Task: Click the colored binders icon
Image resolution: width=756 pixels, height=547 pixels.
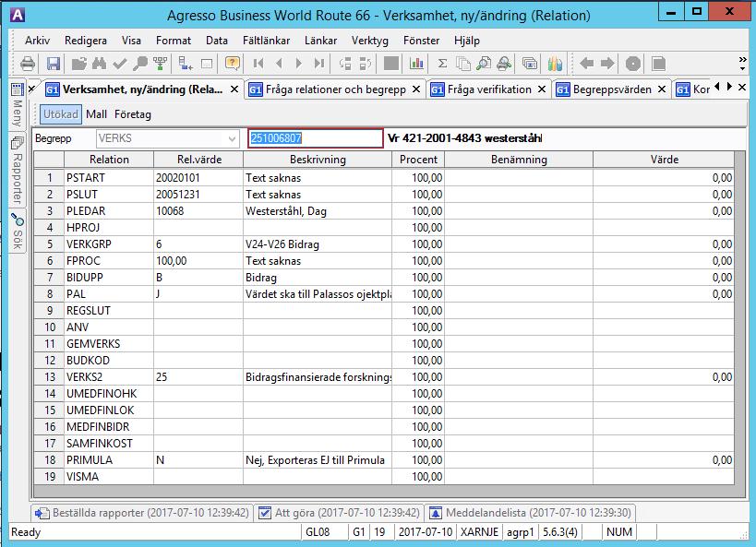Action: [555, 64]
